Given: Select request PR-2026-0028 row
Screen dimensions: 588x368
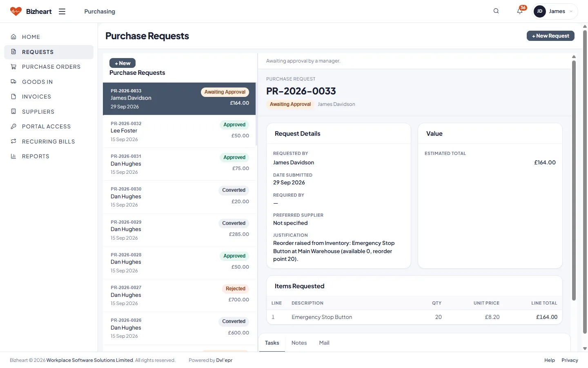Looking at the screenshot, I should (x=179, y=263).
